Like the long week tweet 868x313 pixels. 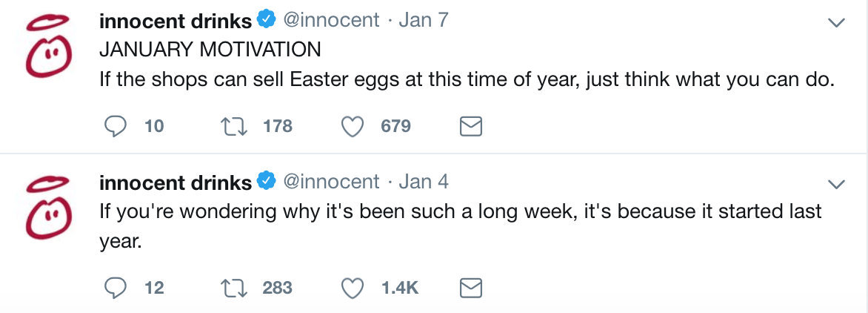pos(352,288)
